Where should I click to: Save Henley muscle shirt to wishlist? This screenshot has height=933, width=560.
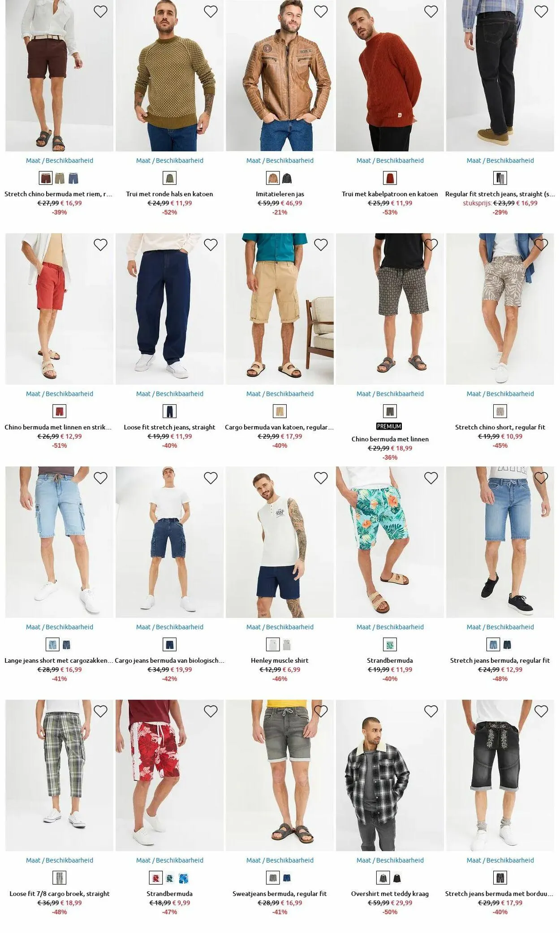321,478
